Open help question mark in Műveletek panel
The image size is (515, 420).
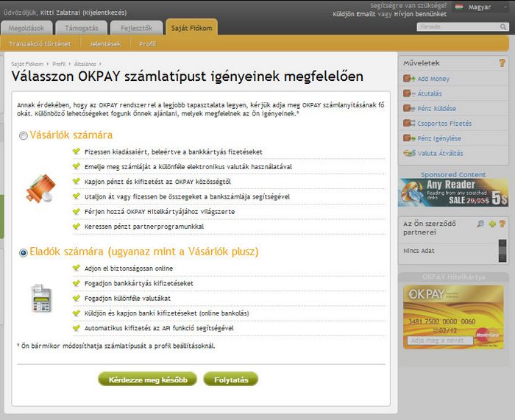(502, 63)
